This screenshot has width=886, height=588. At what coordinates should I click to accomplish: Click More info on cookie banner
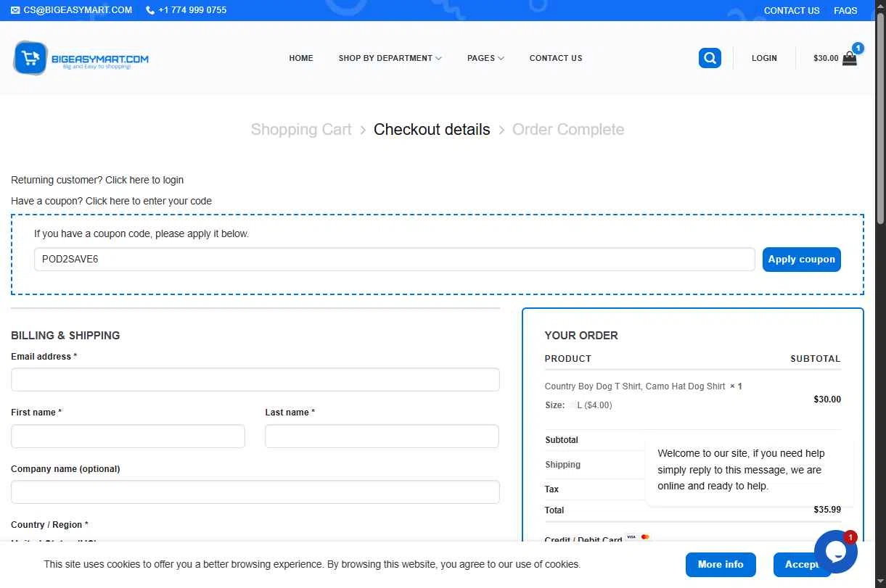721,565
